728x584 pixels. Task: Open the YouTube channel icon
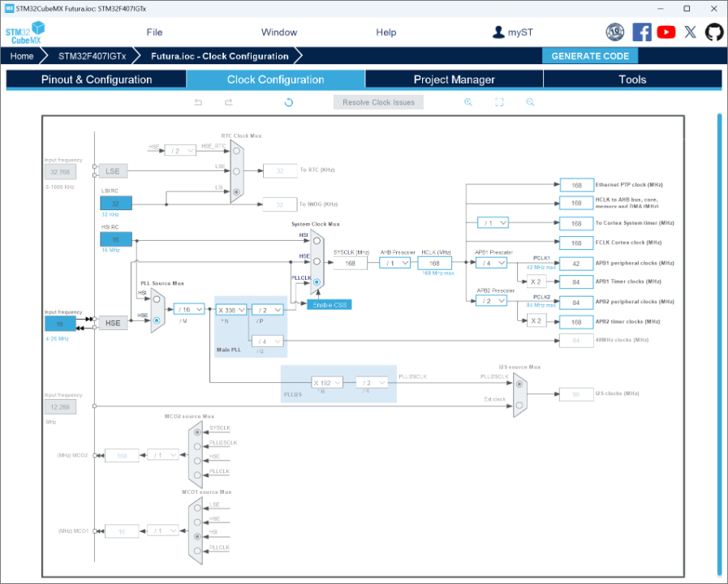click(666, 32)
